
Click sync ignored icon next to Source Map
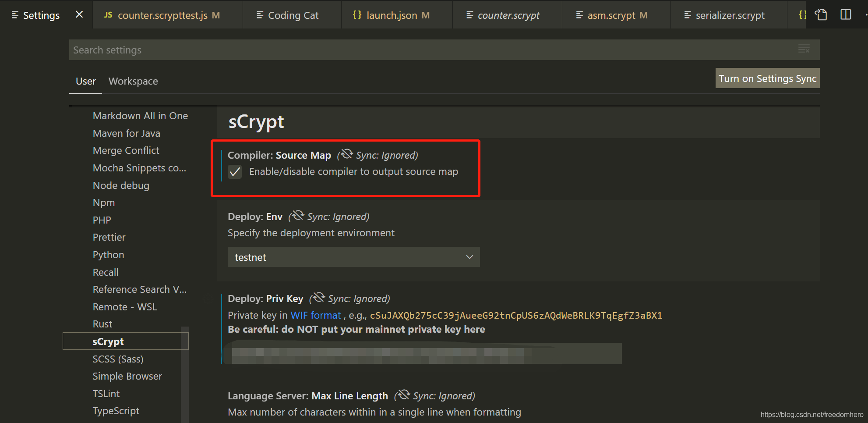coord(346,154)
